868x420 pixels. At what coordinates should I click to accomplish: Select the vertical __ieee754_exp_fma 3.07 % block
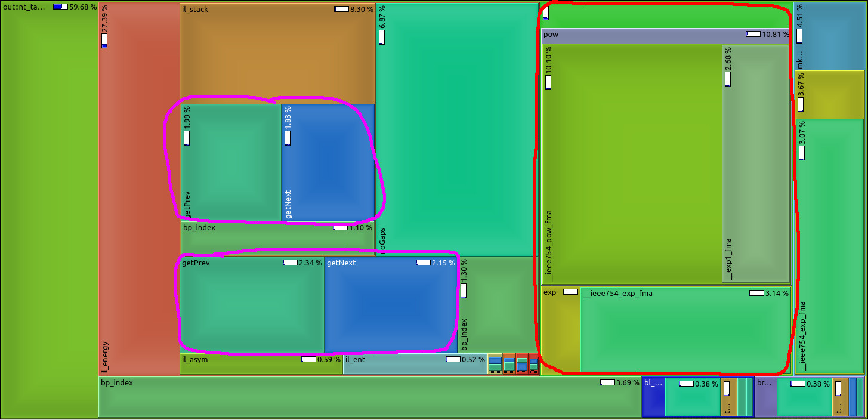coord(830,246)
